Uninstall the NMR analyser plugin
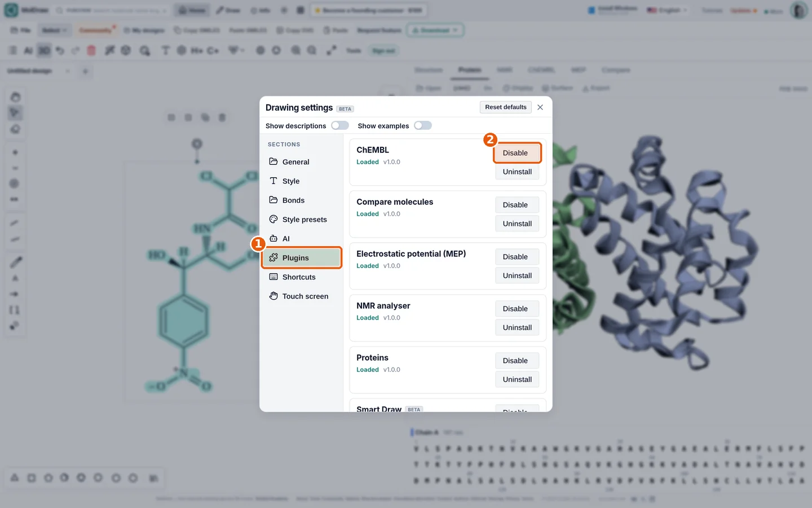The image size is (812, 508). coord(517,327)
